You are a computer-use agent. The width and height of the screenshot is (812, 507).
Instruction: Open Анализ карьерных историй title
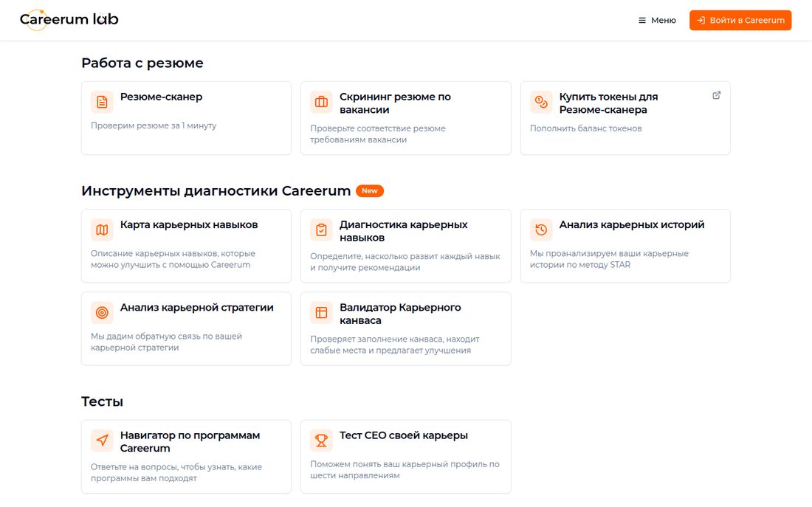pyautogui.click(x=632, y=225)
